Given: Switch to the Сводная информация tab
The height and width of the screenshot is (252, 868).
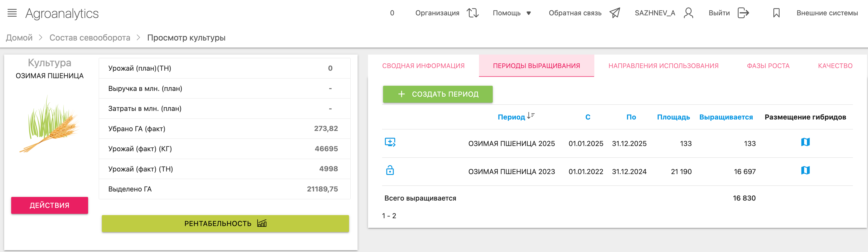Looking at the screenshot, I should (x=423, y=66).
